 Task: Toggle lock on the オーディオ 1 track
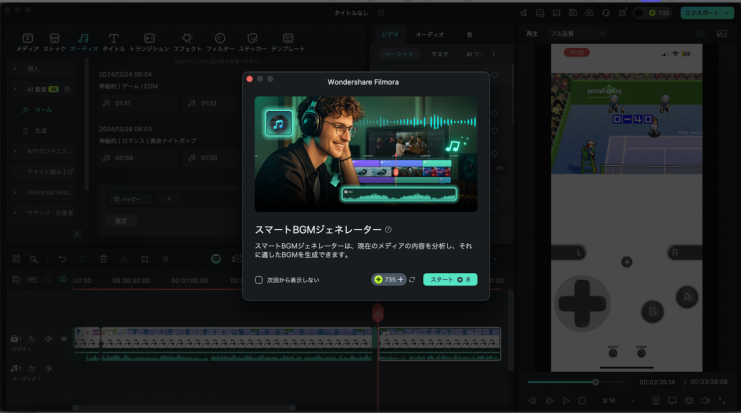[32, 368]
